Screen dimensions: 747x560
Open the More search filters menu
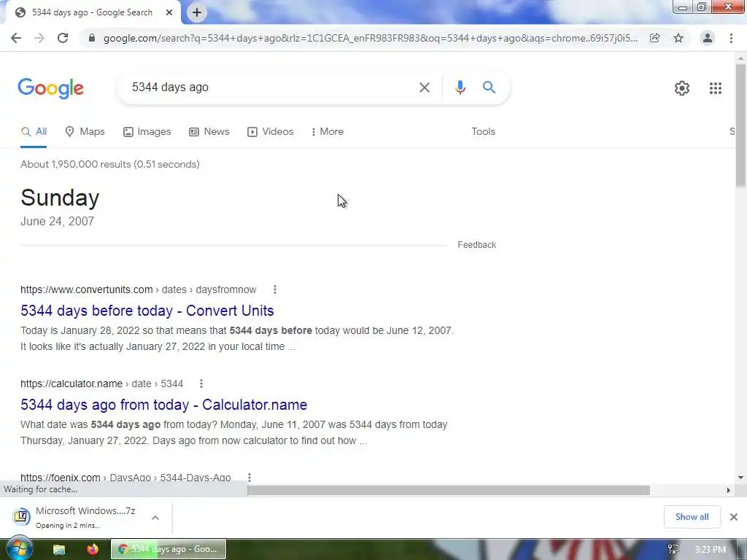pyautogui.click(x=328, y=132)
